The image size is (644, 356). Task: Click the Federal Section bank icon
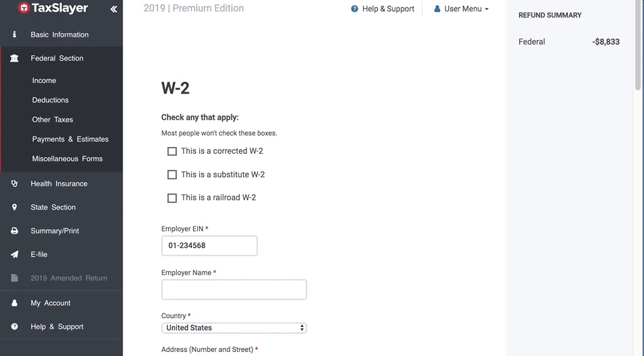(x=14, y=59)
